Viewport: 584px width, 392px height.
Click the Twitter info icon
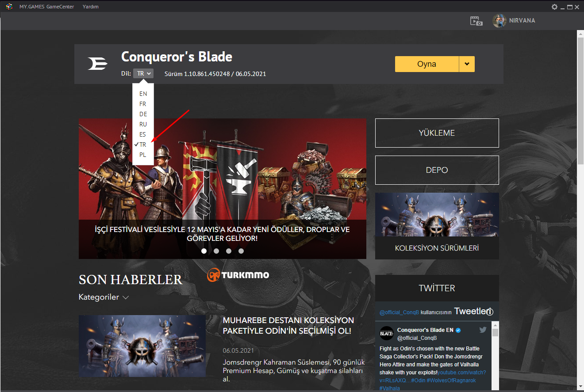[490, 312]
